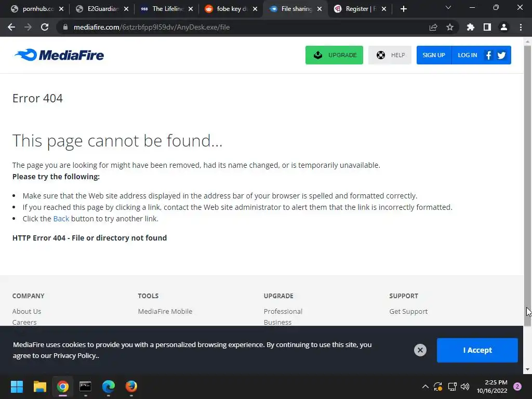Click the HELP button
The height and width of the screenshot is (399, 532).
click(390, 55)
